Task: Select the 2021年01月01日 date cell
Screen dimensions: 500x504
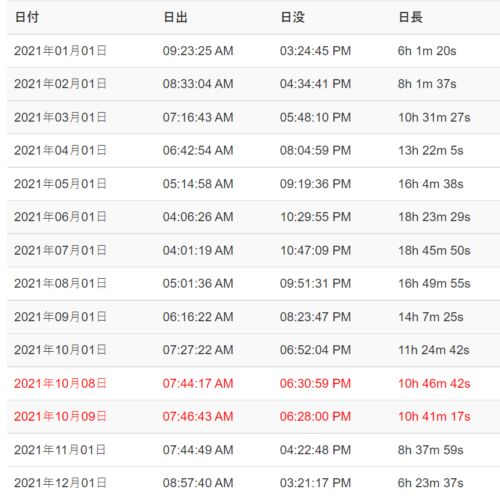Action: (x=60, y=51)
